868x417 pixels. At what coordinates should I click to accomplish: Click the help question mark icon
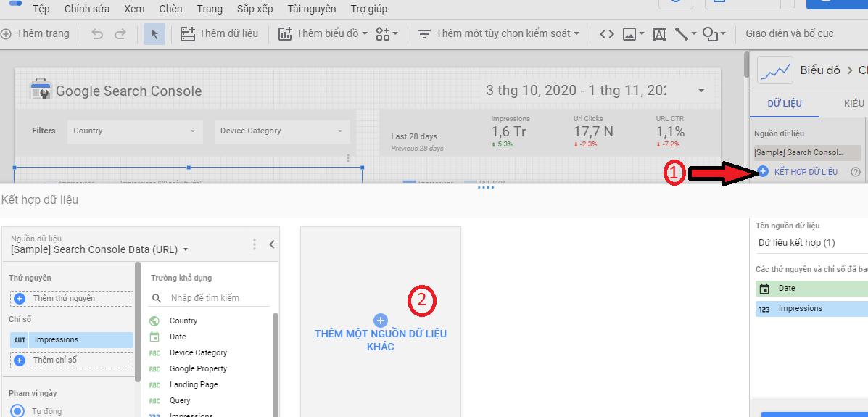click(x=855, y=172)
